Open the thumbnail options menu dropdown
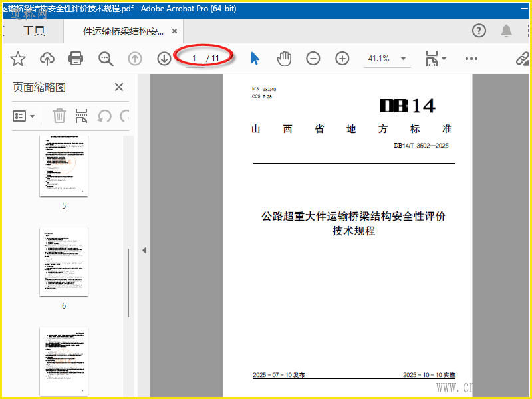 pos(23,116)
